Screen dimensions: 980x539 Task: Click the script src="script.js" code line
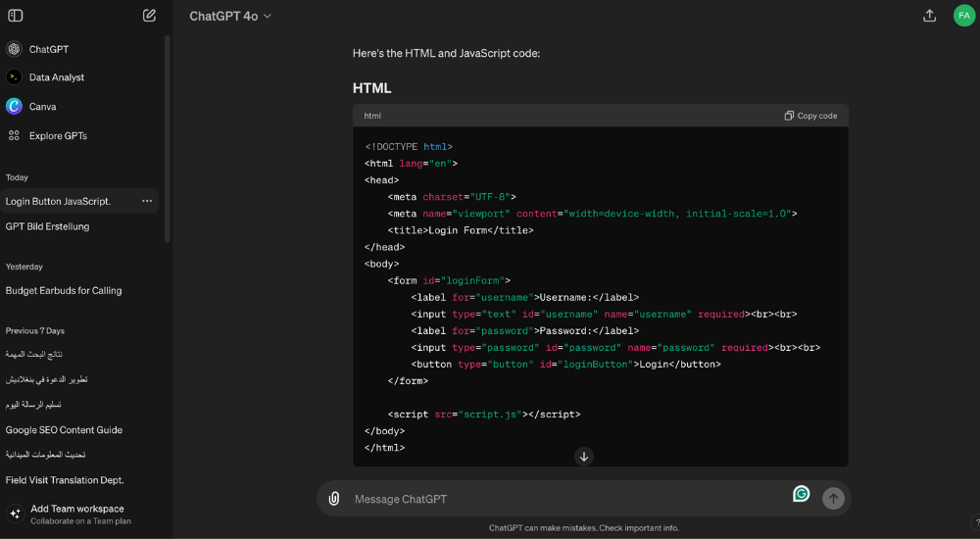484,415
